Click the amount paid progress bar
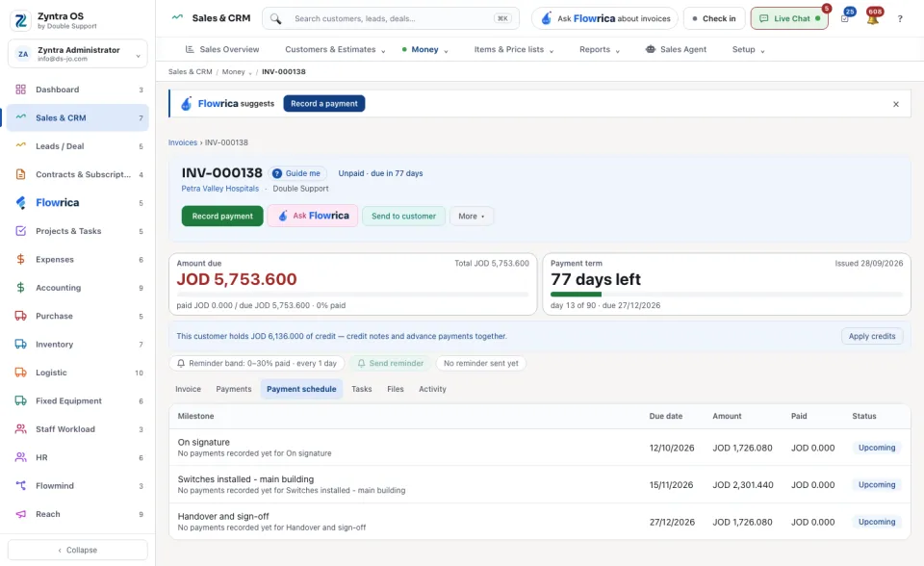The height and width of the screenshot is (566, 924). pyautogui.click(x=353, y=295)
